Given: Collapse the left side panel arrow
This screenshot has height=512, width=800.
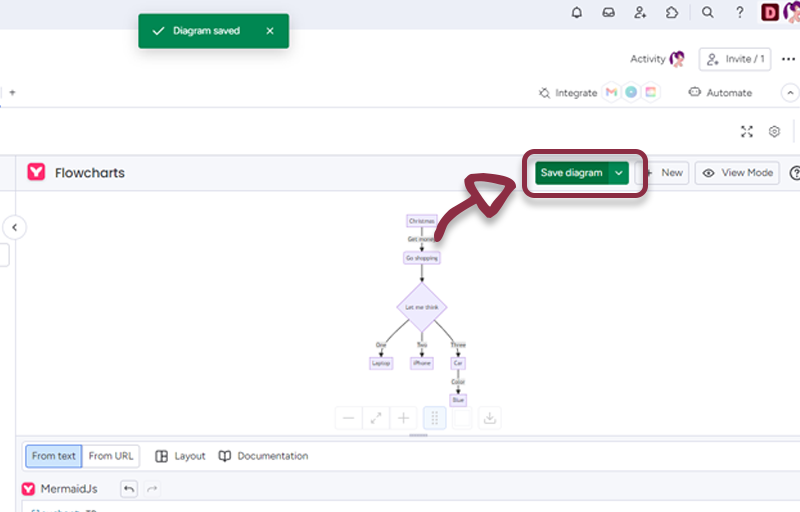Looking at the screenshot, I should pyautogui.click(x=14, y=228).
